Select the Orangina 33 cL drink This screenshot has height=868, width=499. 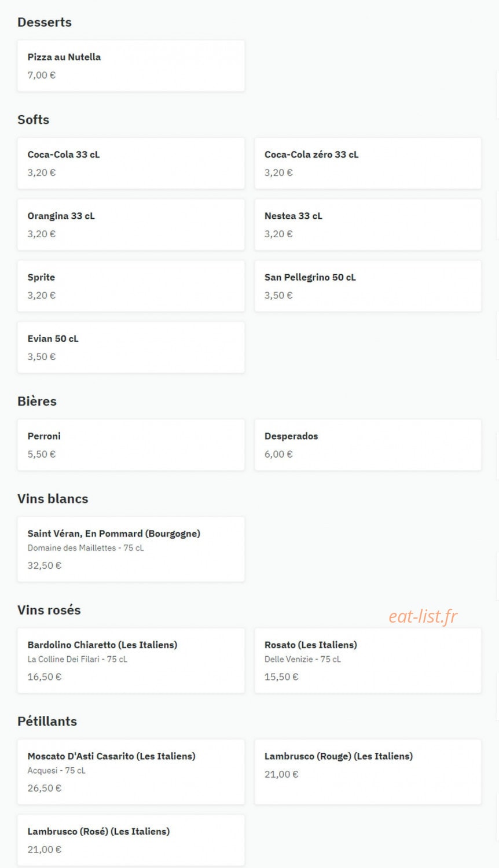131,225
